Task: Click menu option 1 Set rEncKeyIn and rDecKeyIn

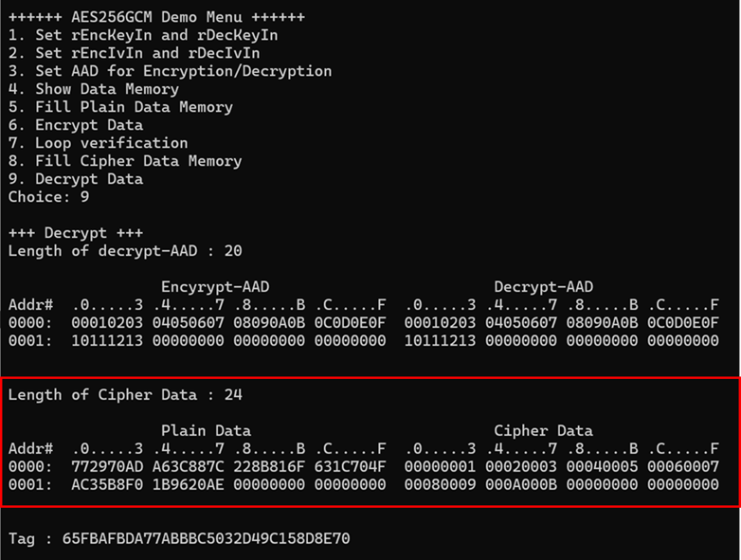Action: pos(142,35)
